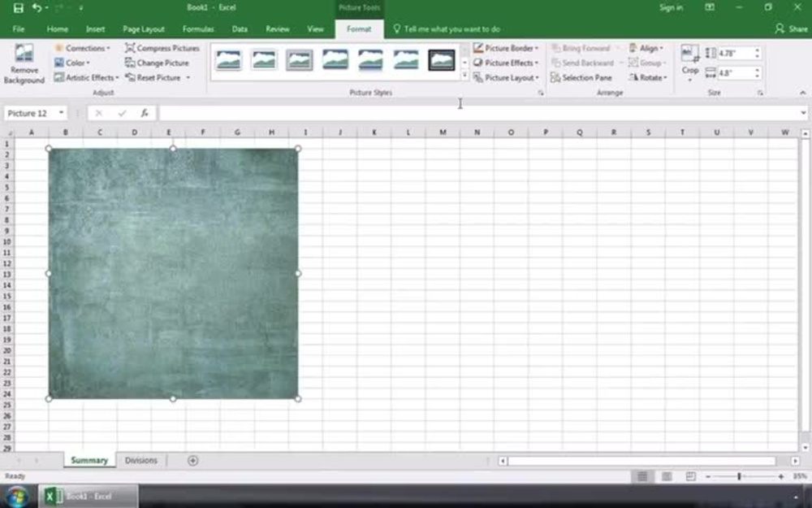Open the Color adjustment dropdown
This screenshot has width=812, height=508.
[72, 63]
